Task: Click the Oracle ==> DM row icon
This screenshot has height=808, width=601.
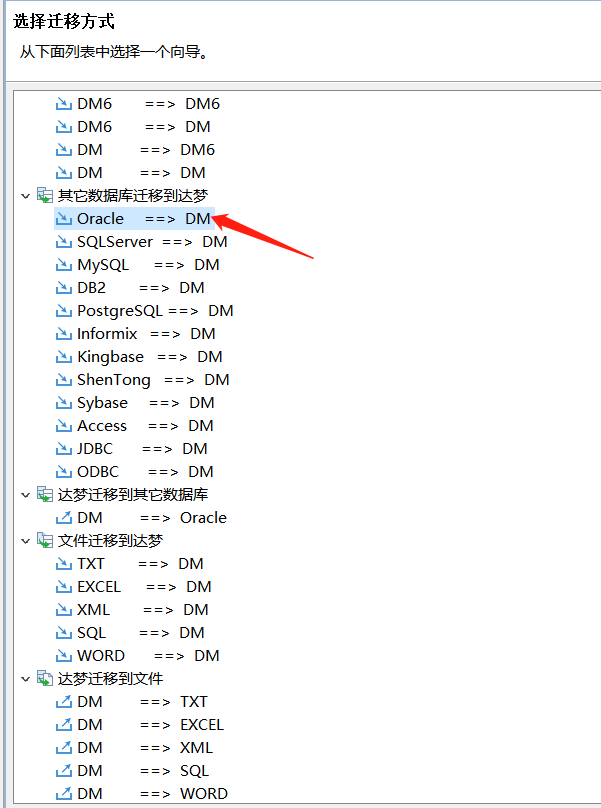Action: [x=63, y=219]
